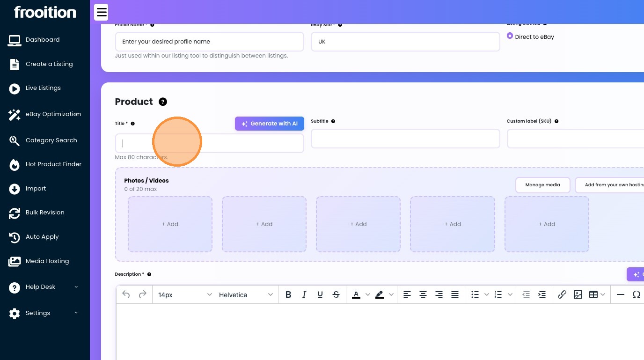Image resolution: width=644 pixels, height=360 pixels.
Task: Open the Dashboard monitor icon
Action: (15, 40)
